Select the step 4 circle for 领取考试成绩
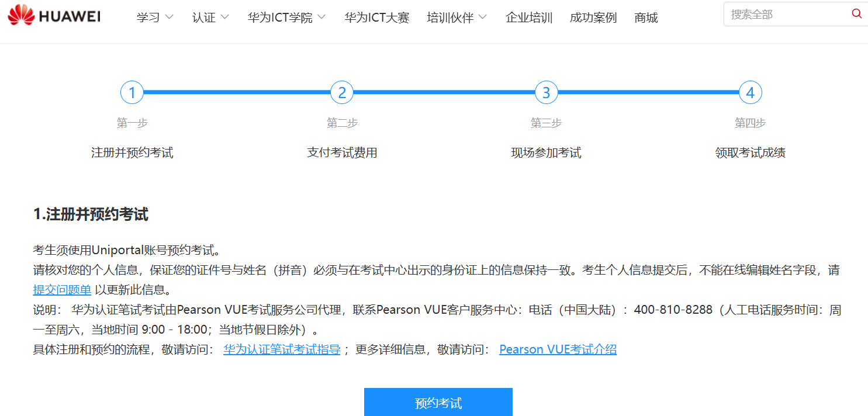Viewport: 868px width, 416px height. click(751, 92)
